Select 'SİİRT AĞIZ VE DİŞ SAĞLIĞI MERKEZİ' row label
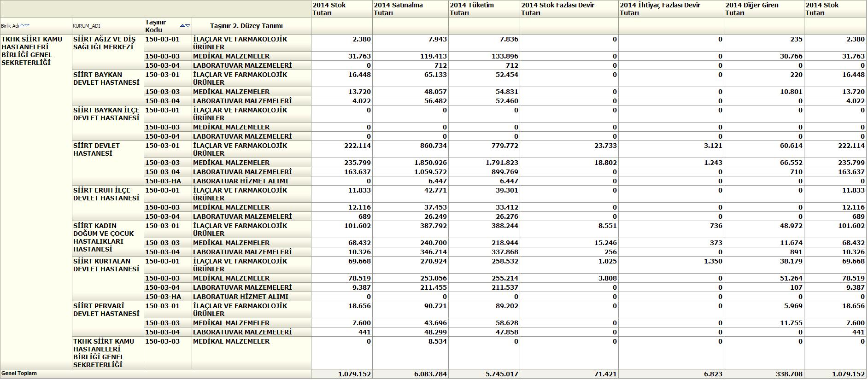The image size is (868, 380). click(x=104, y=43)
